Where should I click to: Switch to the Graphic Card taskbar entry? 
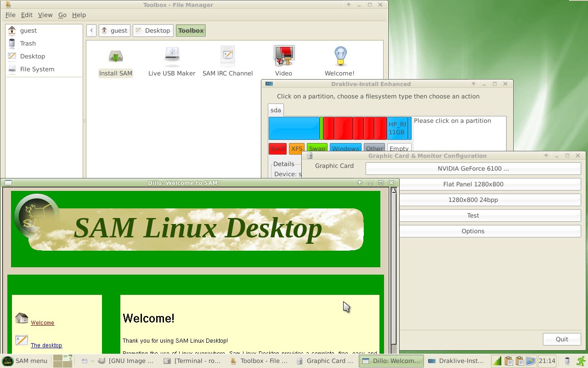tap(325, 361)
